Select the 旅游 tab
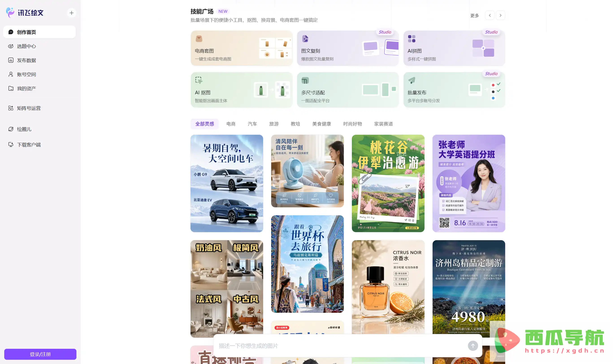The width and height of the screenshot is (615, 364). (274, 124)
